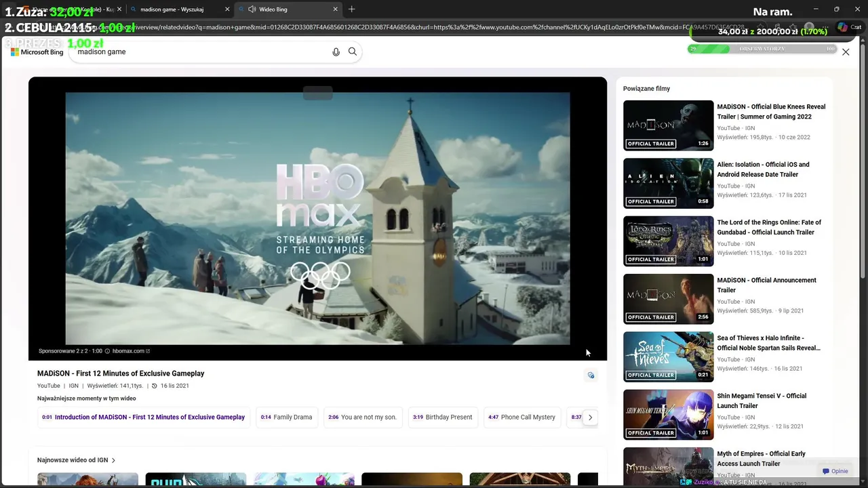
Task: Click the HBO Max ad video player
Action: coord(317,218)
